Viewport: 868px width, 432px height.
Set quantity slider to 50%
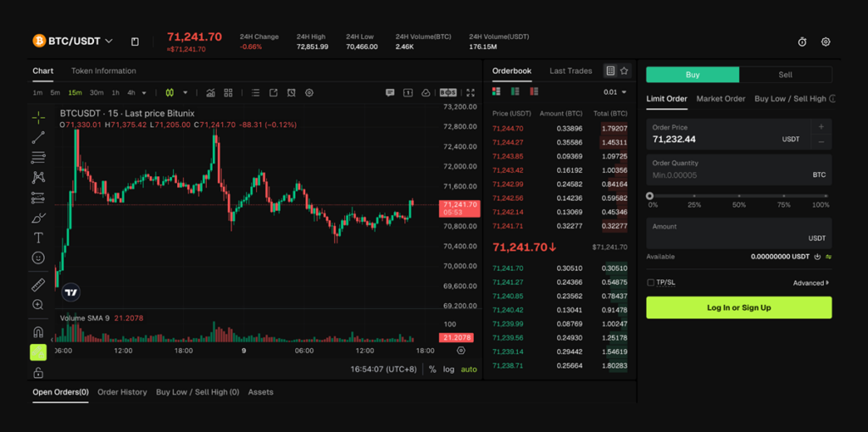739,196
